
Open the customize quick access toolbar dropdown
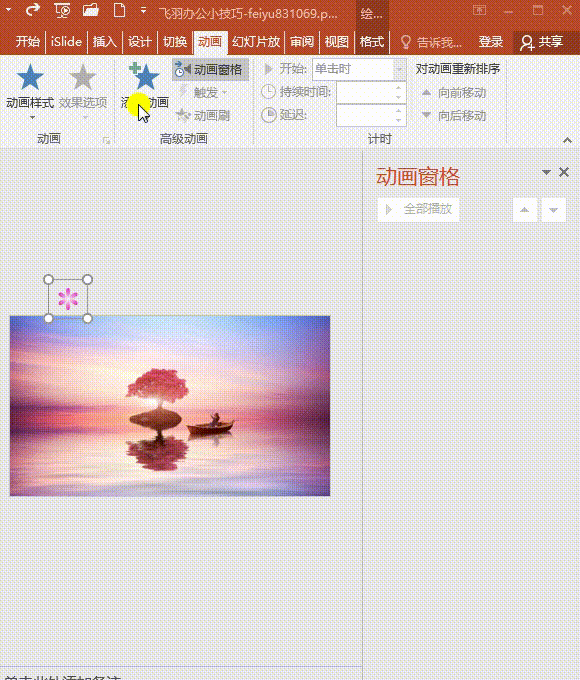click(x=143, y=10)
